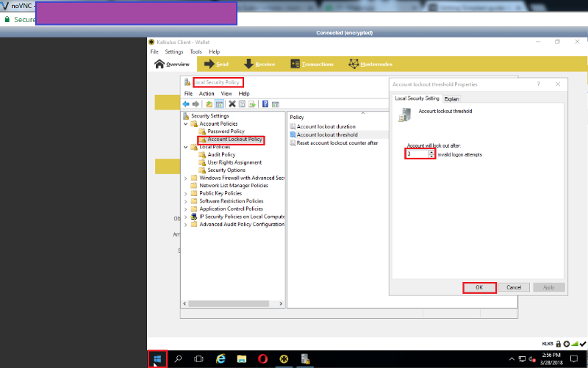588x368 pixels.
Task: Select the Audit Policy tree item
Action: click(222, 154)
